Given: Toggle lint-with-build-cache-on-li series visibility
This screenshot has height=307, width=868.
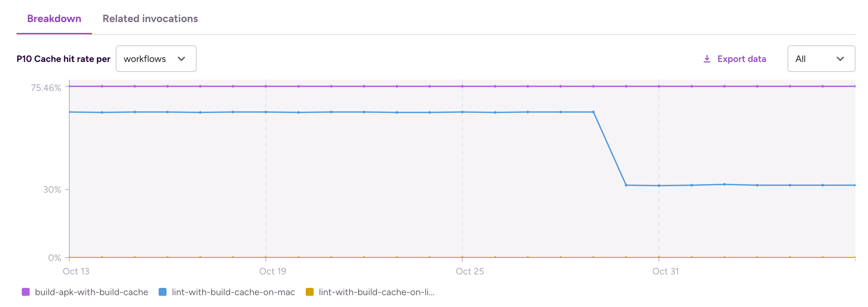Looking at the screenshot, I should pos(377,292).
